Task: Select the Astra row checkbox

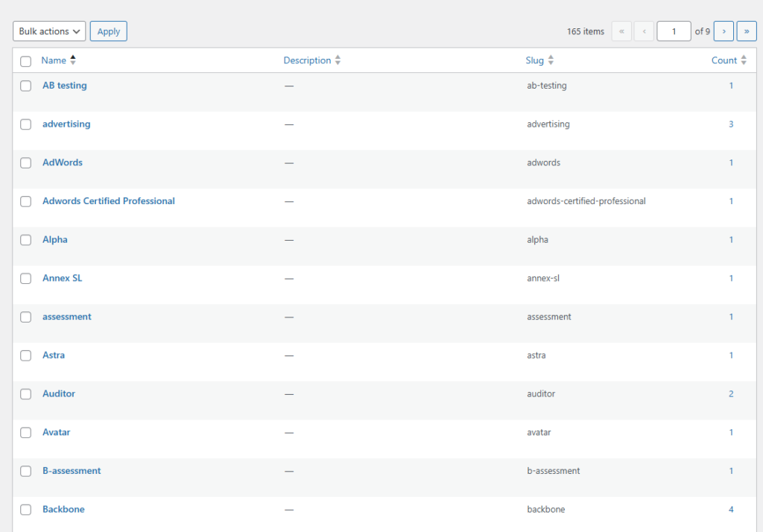Action: (x=25, y=355)
